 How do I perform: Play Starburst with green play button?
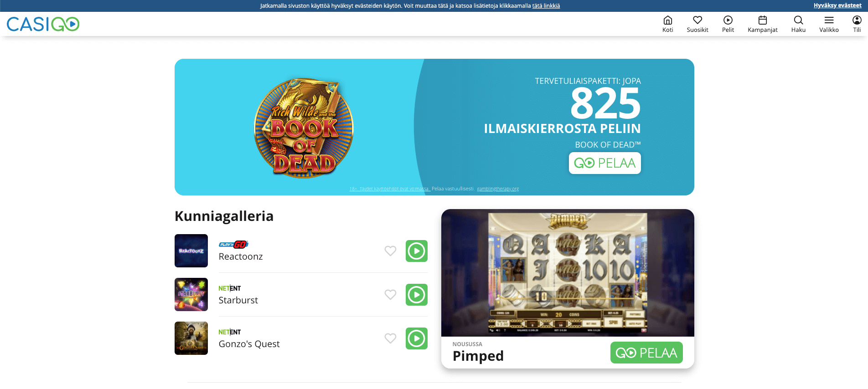coord(417,295)
